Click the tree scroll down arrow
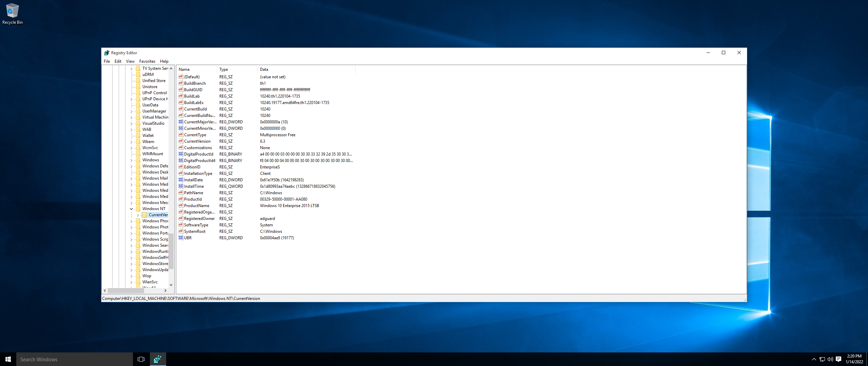 coord(171,285)
